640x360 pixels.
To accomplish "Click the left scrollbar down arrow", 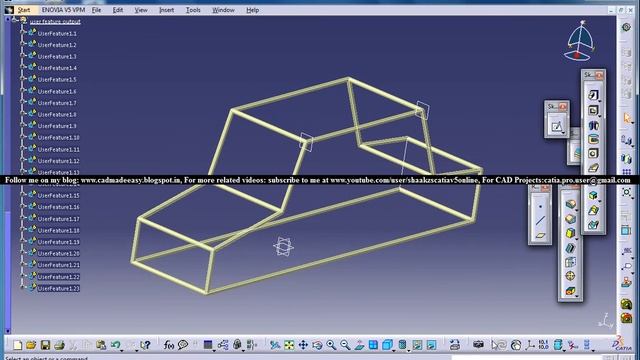I will coord(8,331).
